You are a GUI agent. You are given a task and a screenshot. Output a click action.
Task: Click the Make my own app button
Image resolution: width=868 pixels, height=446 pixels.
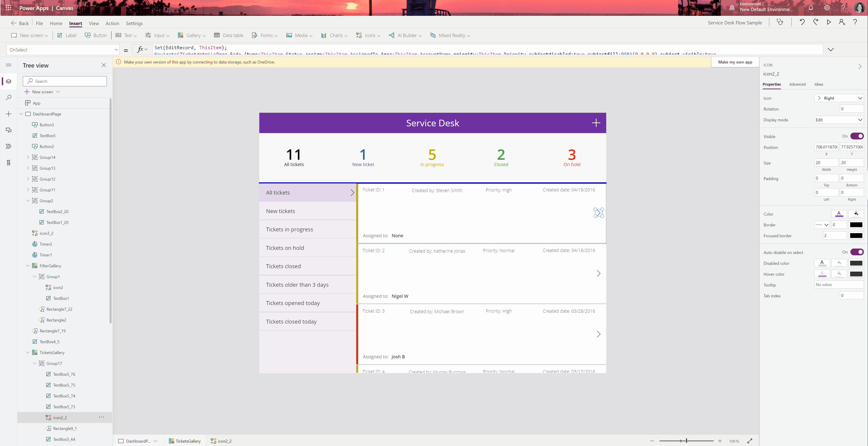(x=735, y=62)
